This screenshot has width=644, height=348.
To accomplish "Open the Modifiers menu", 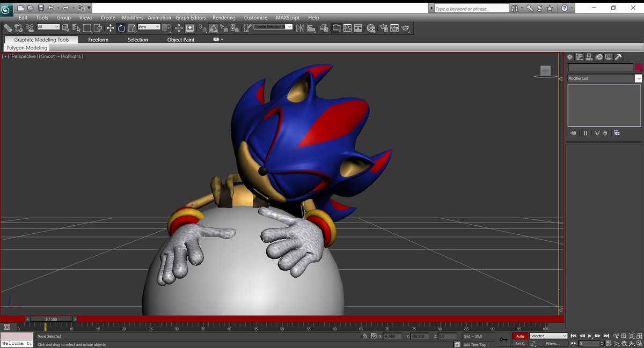I will click(x=133, y=18).
